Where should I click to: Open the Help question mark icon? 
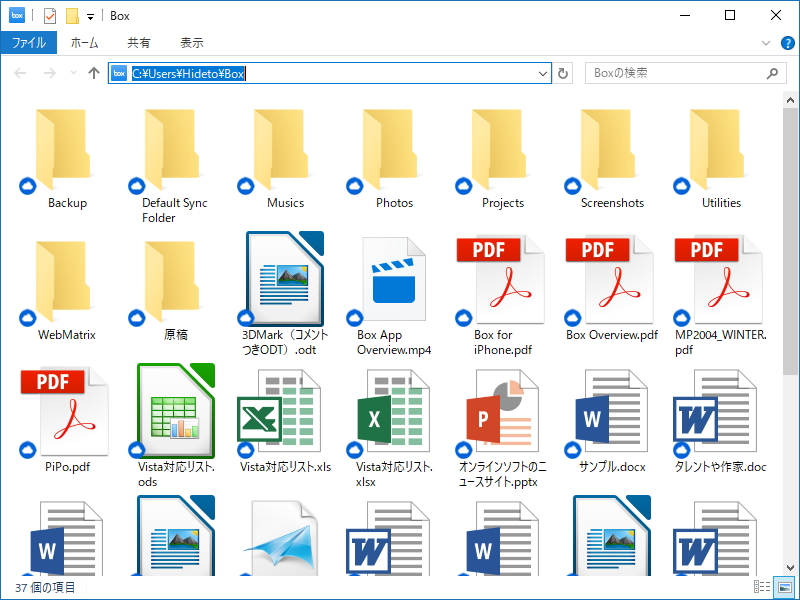point(788,43)
